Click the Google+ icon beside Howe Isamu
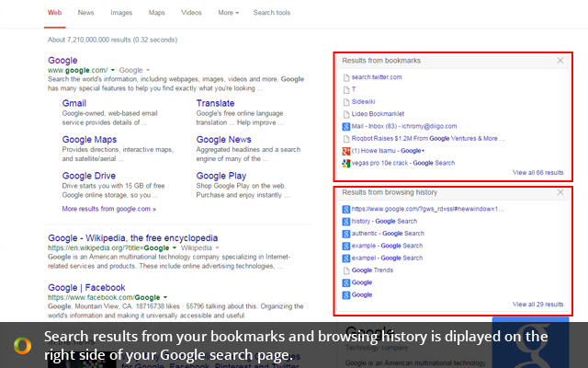 345,150
